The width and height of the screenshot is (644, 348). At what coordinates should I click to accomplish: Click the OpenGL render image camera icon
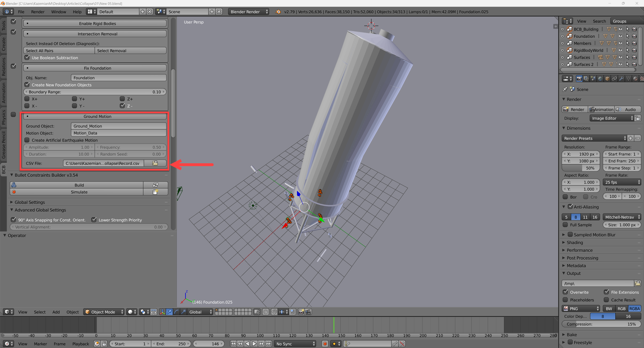[301, 312]
